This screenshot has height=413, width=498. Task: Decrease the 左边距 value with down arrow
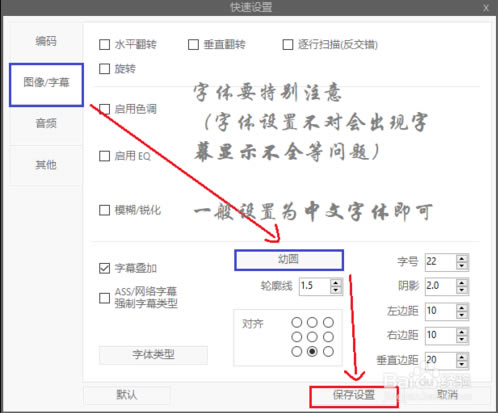[462, 315]
